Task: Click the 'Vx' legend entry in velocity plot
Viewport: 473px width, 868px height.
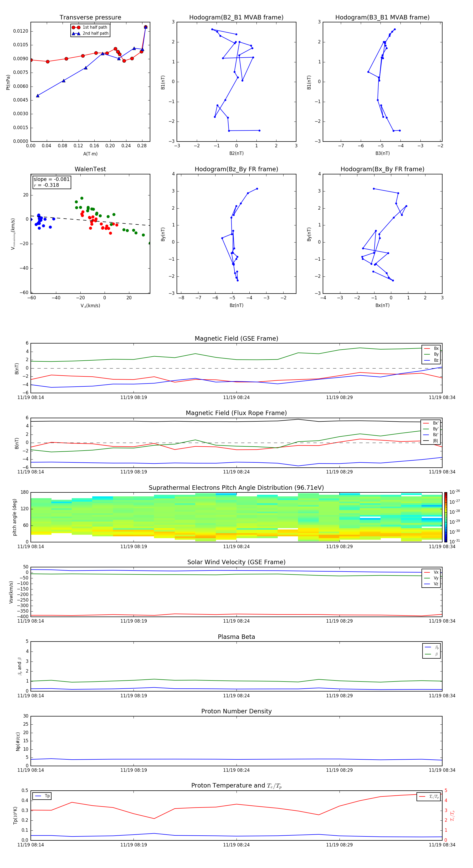Action: pos(431,573)
